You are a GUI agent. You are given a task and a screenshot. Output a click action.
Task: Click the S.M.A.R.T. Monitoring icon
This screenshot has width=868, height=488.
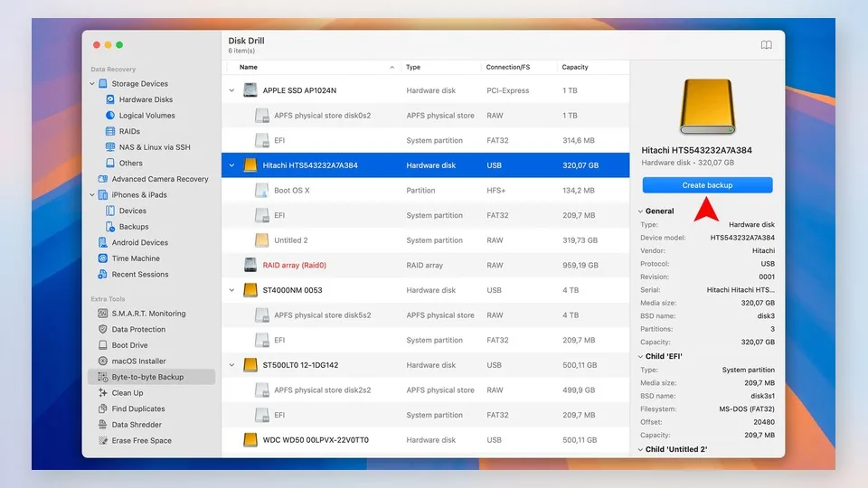102,314
